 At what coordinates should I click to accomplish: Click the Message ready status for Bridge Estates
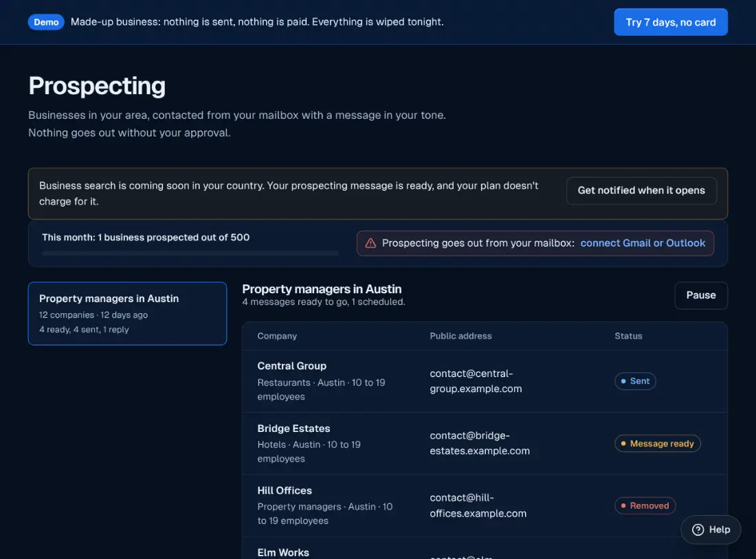point(657,444)
